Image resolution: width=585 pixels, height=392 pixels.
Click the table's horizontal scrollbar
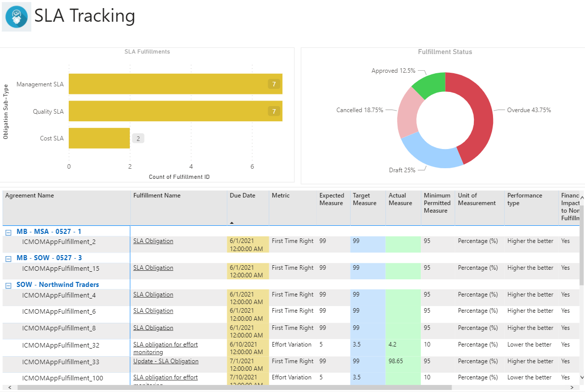click(232, 387)
